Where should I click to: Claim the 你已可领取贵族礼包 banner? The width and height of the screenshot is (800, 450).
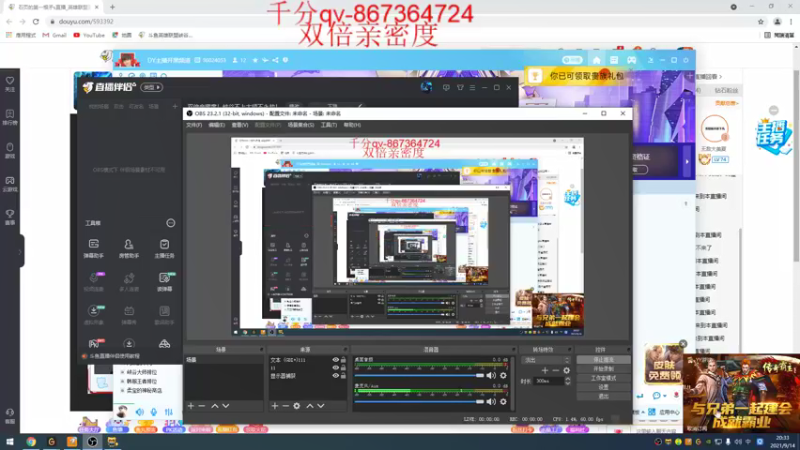581,76
